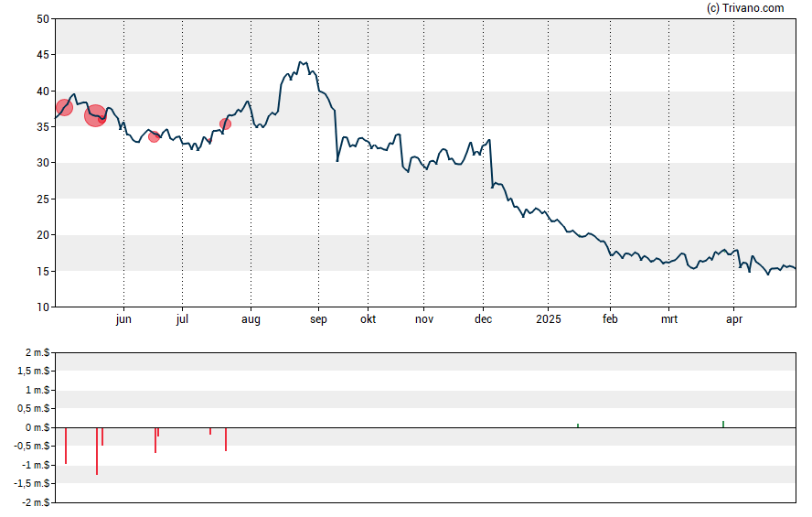
Task: Click the red bar in late July volume
Action: point(226,439)
